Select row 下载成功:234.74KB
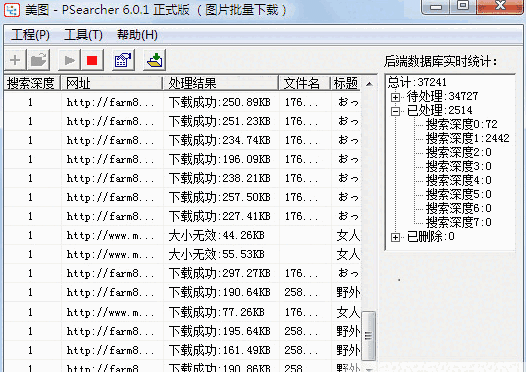 coord(183,140)
